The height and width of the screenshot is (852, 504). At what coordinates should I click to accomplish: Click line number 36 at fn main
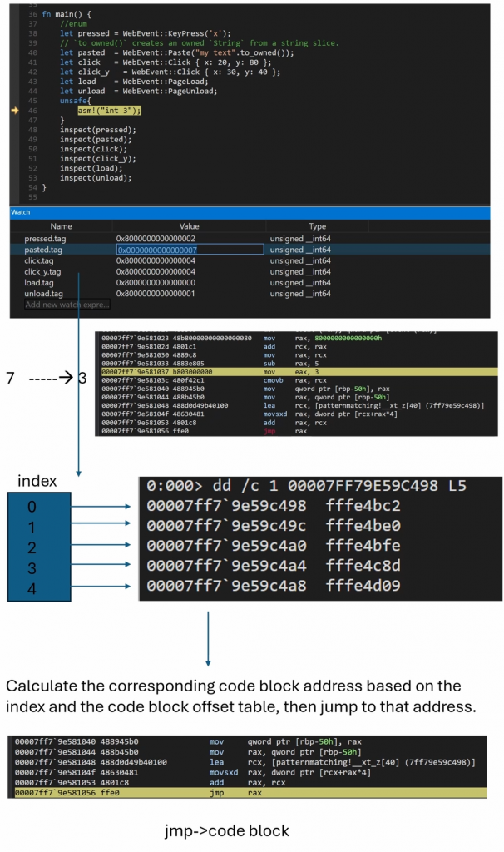[32, 15]
